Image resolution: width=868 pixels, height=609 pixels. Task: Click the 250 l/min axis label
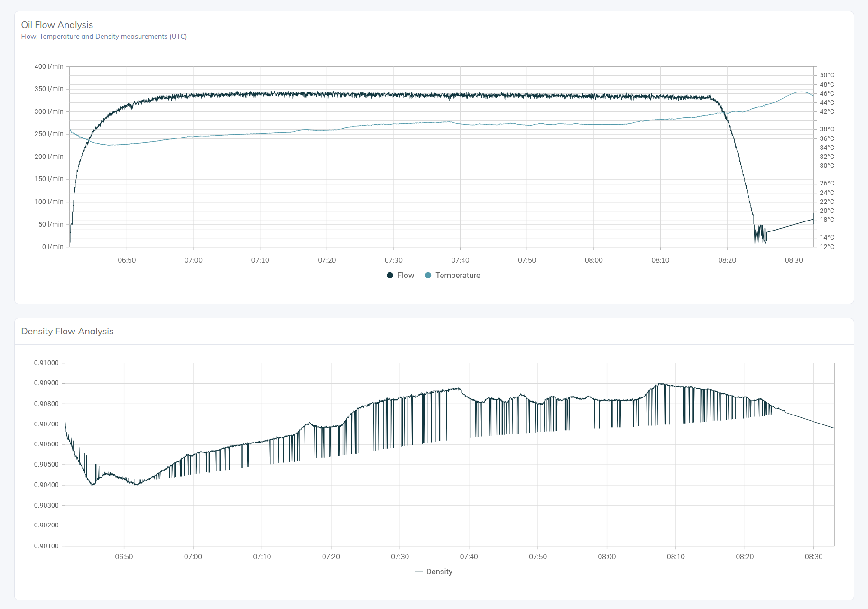point(49,134)
